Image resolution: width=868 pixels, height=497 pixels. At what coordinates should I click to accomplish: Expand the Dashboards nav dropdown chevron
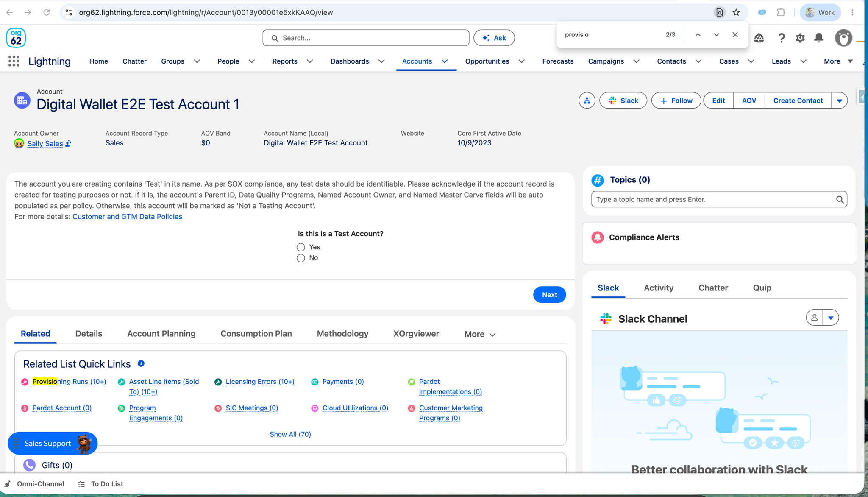pos(381,61)
